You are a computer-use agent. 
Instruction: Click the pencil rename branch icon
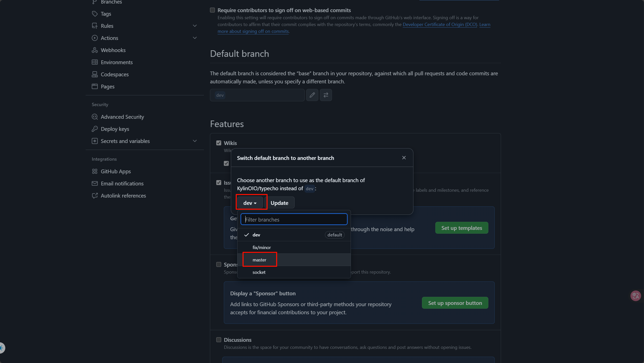click(x=312, y=95)
